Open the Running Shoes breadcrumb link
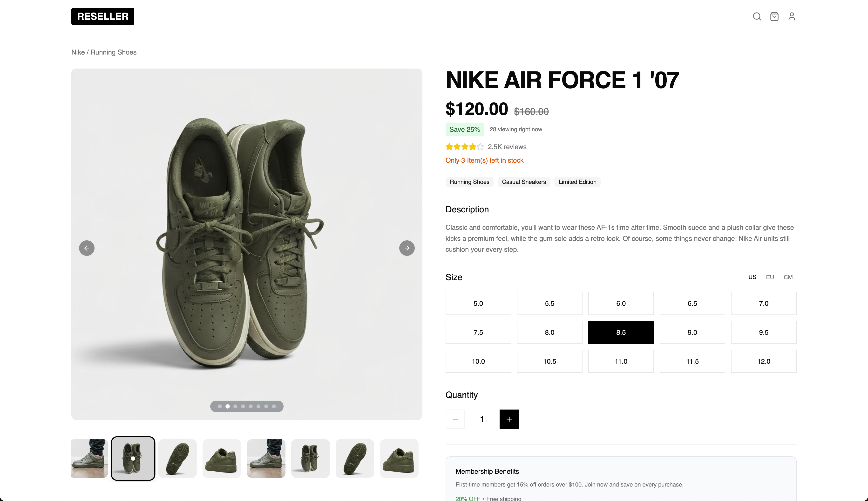 click(113, 52)
